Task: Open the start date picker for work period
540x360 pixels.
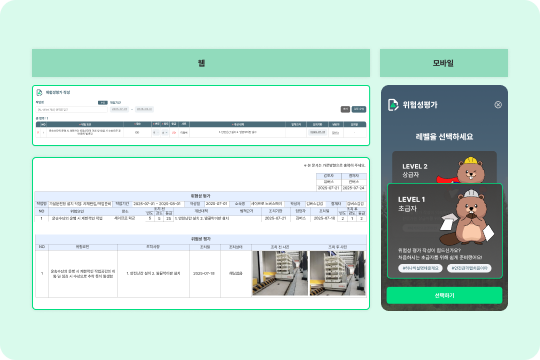Action: [120, 109]
